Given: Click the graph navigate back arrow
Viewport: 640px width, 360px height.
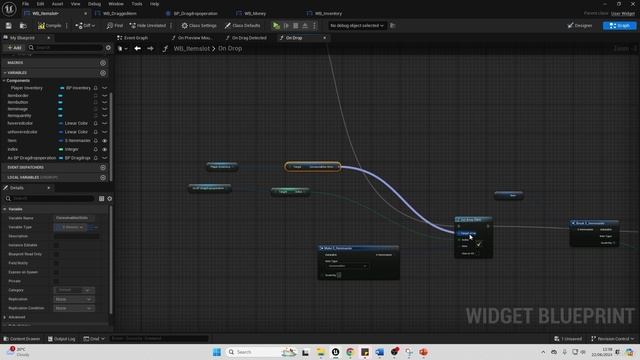Looking at the screenshot, I should coord(138,49).
